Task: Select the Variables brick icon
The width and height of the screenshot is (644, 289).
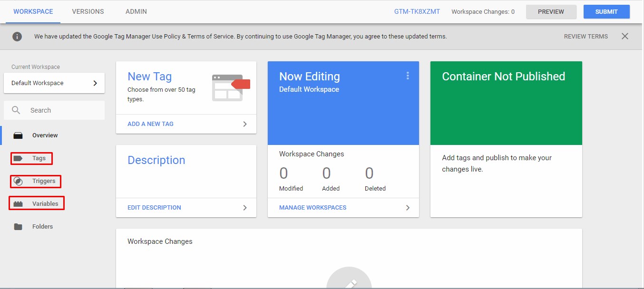Action: pyautogui.click(x=18, y=204)
